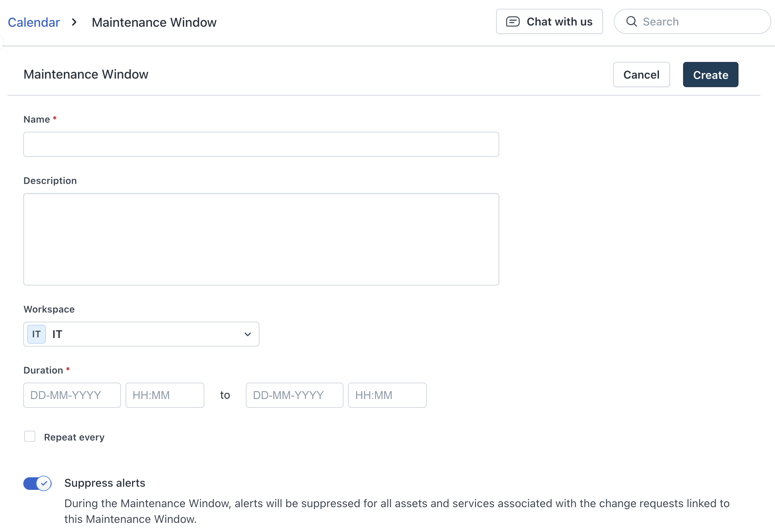Screen dimensions: 775x532
Task: Open the end date DD-MM-YYYY field
Action: (294, 395)
